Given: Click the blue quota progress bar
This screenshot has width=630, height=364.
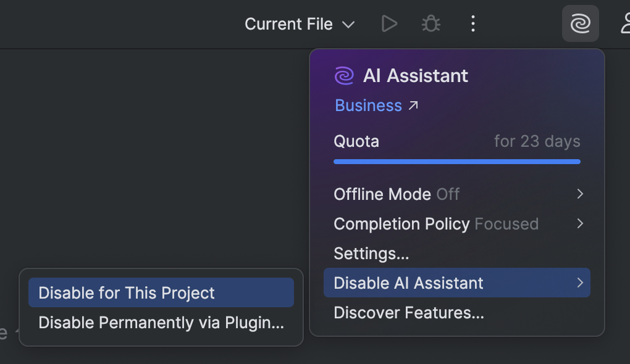Looking at the screenshot, I should 457,161.
